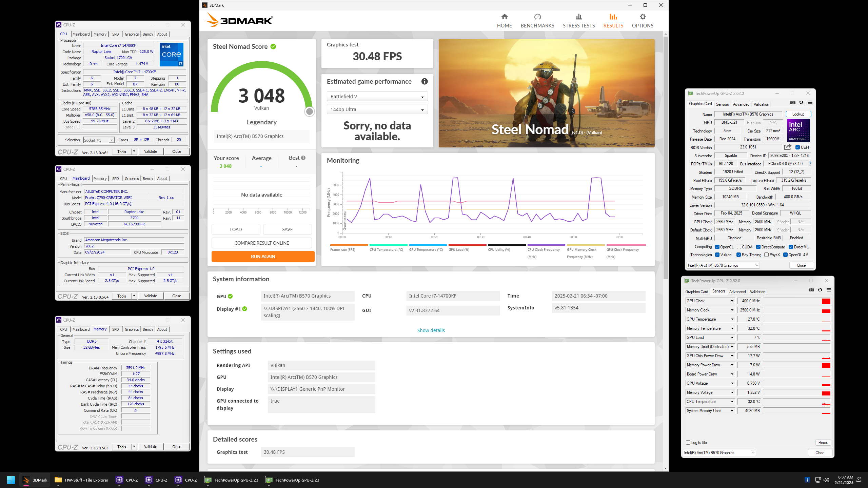Screen dimensions: 868x488
Task: Click the Intel Arc Graphics logo in GPU-Z
Action: point(798,130)
